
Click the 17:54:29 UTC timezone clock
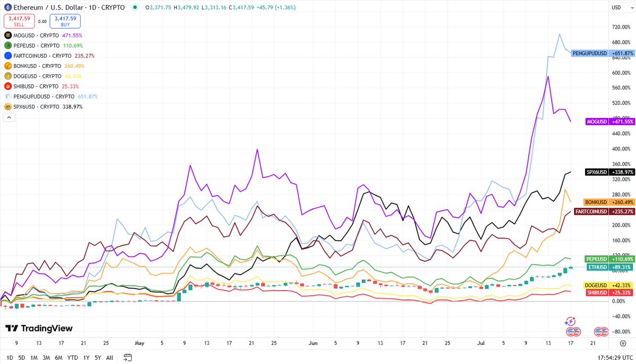(x=615, y=358)
